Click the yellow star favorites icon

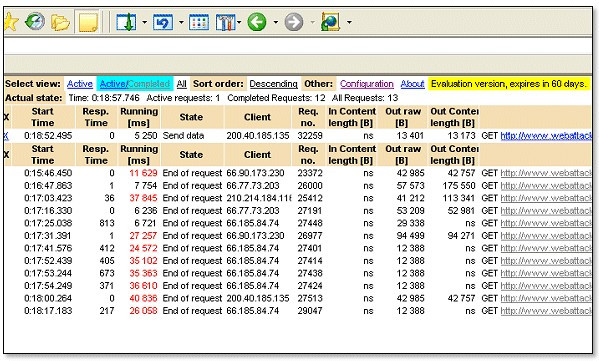pos(11,22)
